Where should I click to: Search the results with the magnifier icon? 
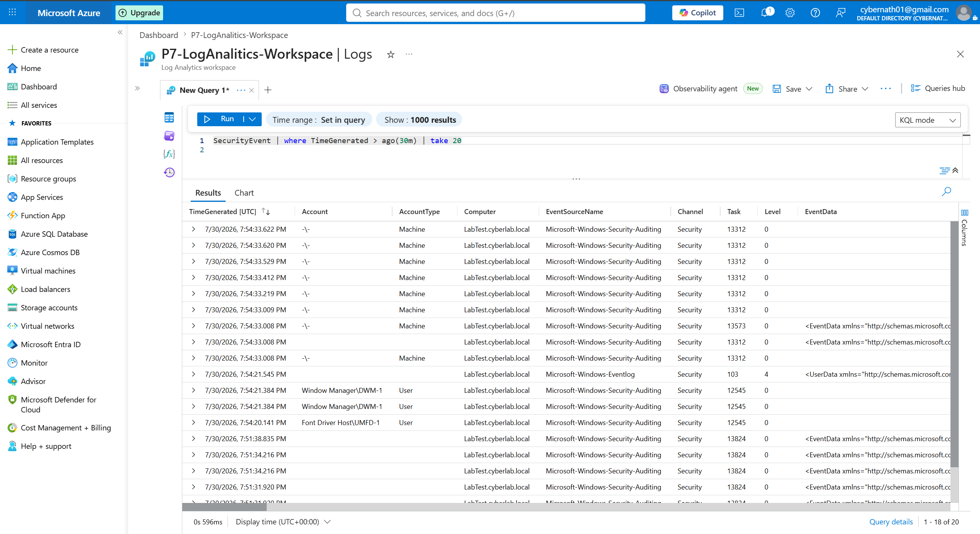[946, 191]
